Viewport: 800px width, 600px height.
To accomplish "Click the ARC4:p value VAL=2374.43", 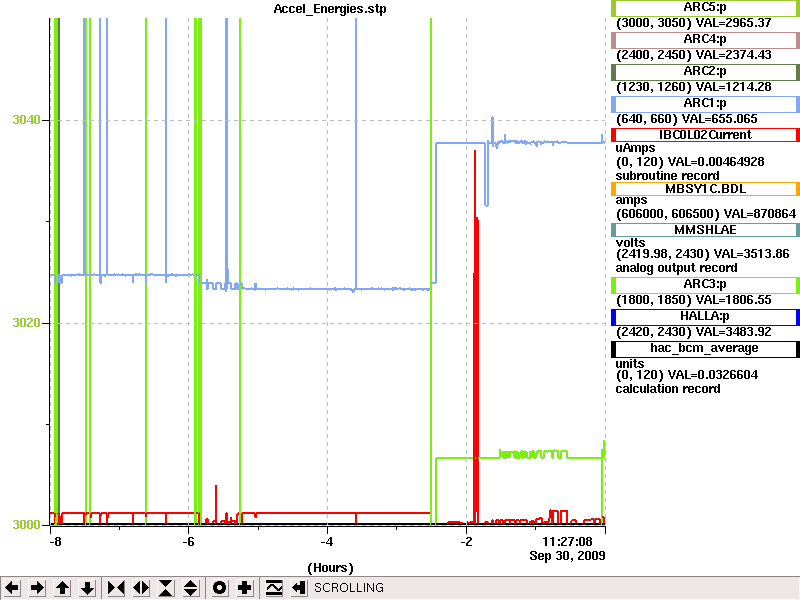I will coord(734,55).
